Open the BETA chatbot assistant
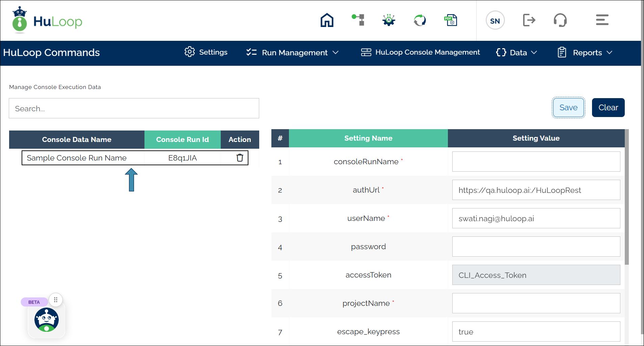 tap(47, 320)
